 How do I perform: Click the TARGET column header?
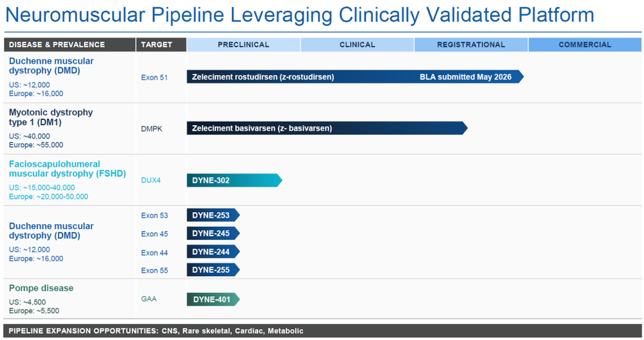pos(161,45)
